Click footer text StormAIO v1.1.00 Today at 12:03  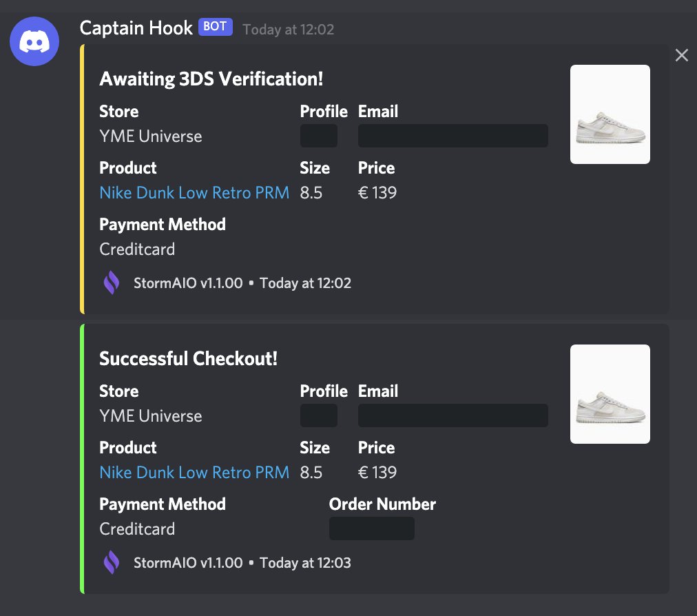point(242,563)
